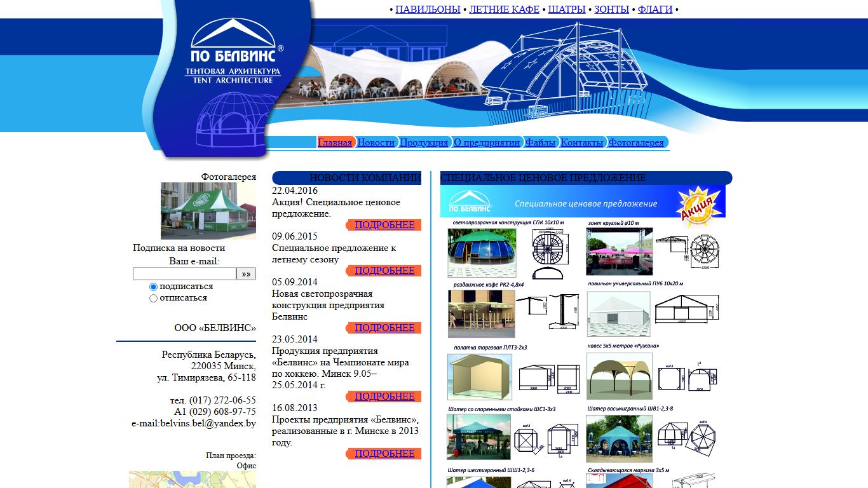Open ПОДРОБНЕЕ for the 23.05.2014 hockey news
Viewport: 868px width, 488px height.
(x=384, y=396)
